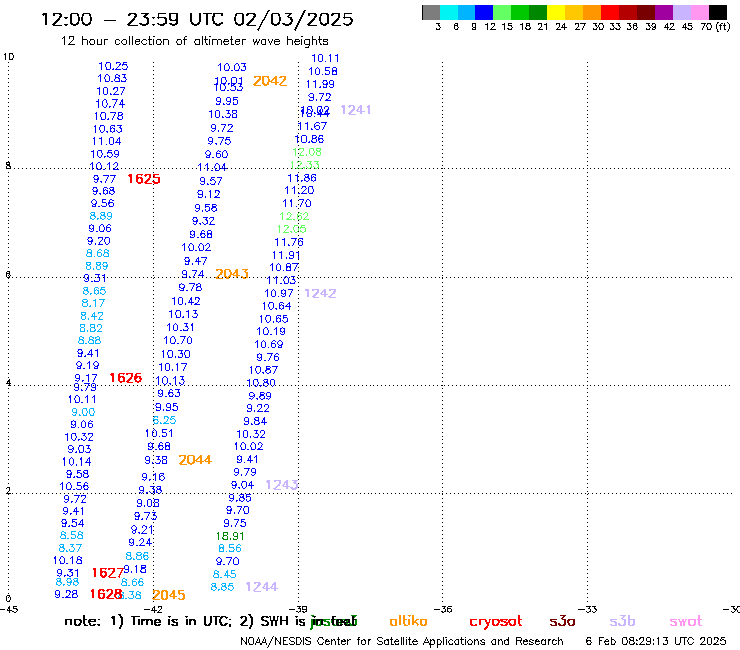Image resolution: width=740 pixels, height=650 pixels.
Task: Click the light blue value 8.85
Action: [222, 587]
